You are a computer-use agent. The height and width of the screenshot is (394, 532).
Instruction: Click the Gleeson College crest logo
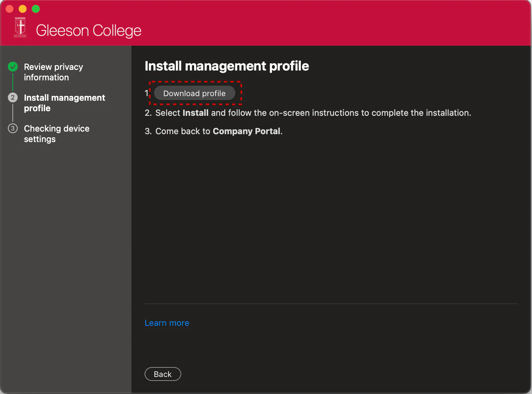pyautogui.click(x=20, y=27)
